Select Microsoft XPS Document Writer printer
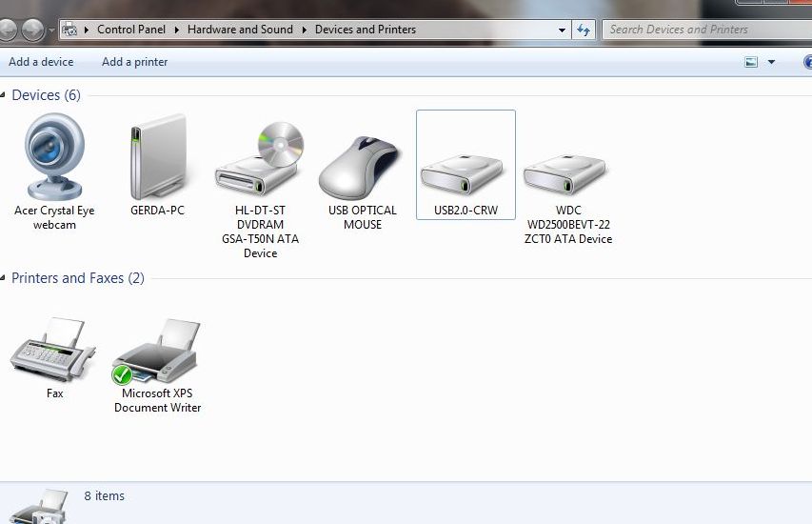 [157, 353]
